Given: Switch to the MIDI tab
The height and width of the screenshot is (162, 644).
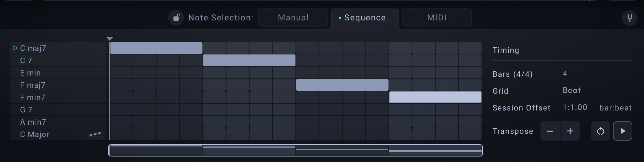Looking at the screenshot, I should click(437, 17).
